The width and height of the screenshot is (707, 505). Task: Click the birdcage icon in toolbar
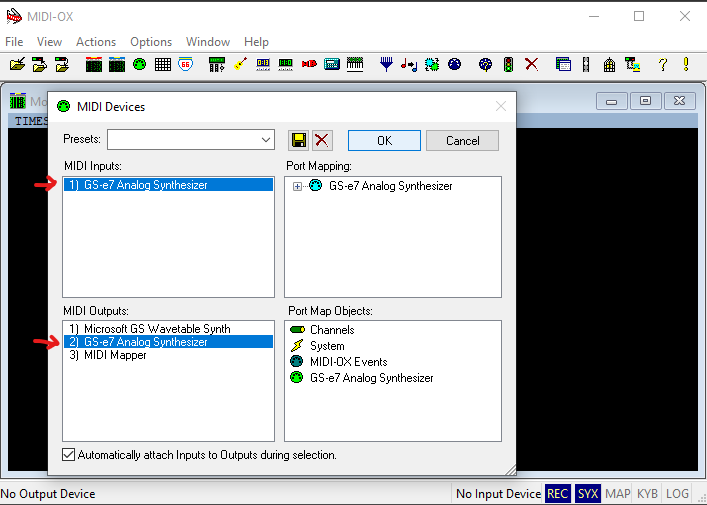(609, 64)
